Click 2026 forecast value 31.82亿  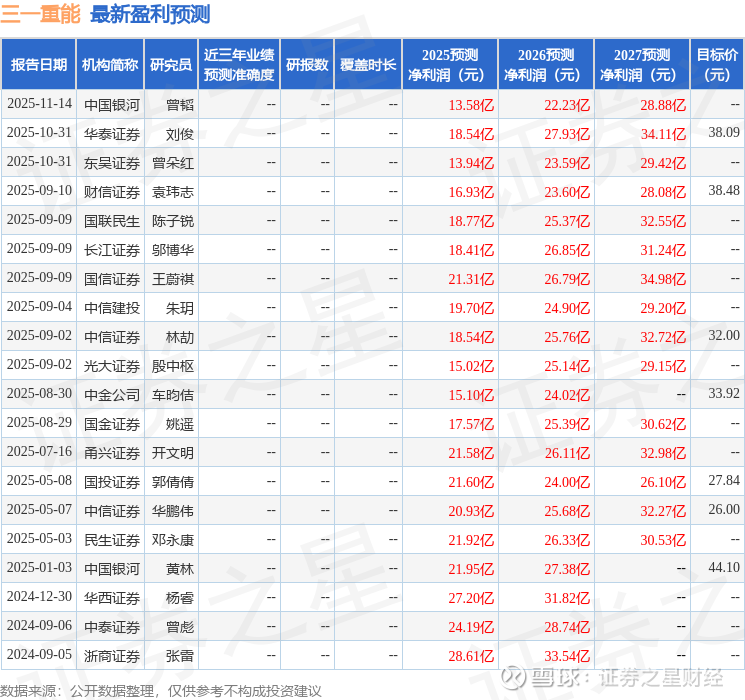click(567, 598)
